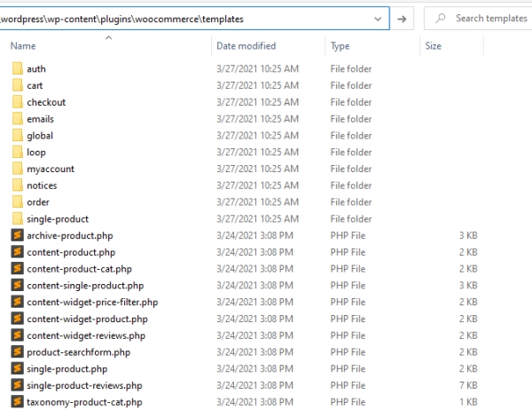Select the loop folder name
This screenshot has width=532, height=418.
(x=36, y=152)
